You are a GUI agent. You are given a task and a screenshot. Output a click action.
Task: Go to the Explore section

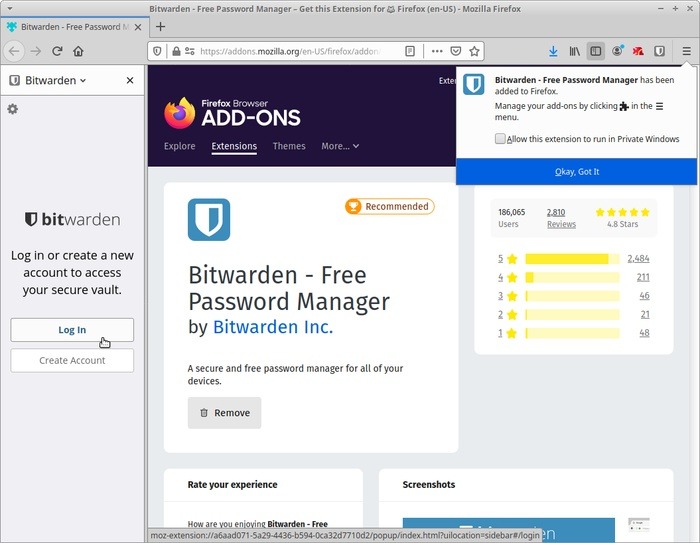[x=179, y=146]
